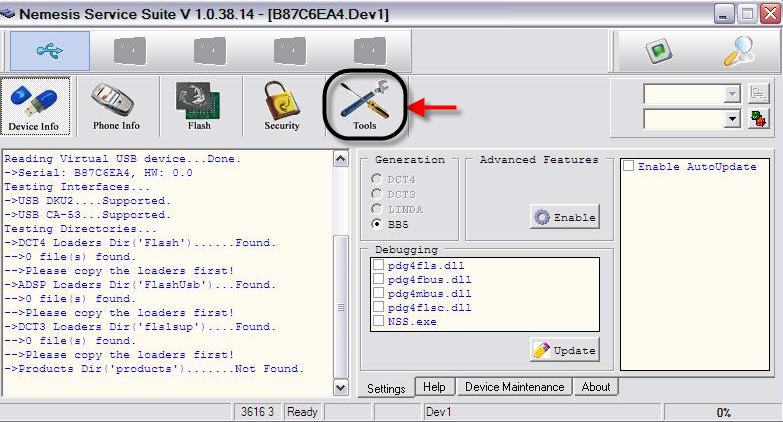The height and width of the screenshot is (422, 783).
Task: Expand the upper combo box dropdown
Action: 732,93
